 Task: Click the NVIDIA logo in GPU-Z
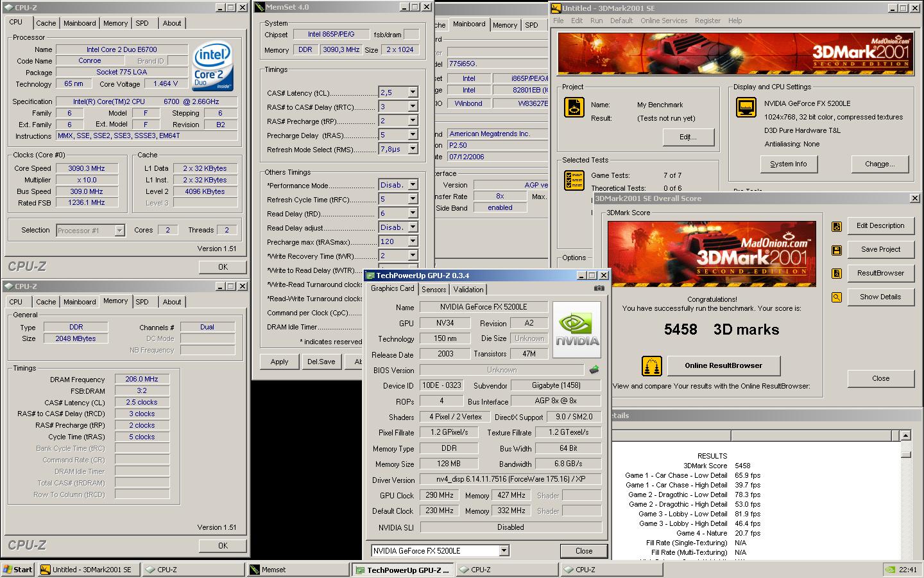coord(577,329)
